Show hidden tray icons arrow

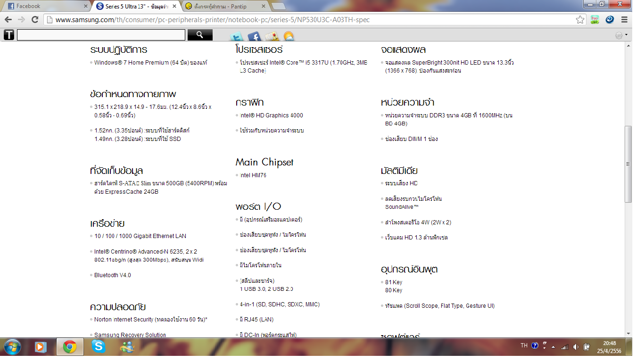pos(553,347)
